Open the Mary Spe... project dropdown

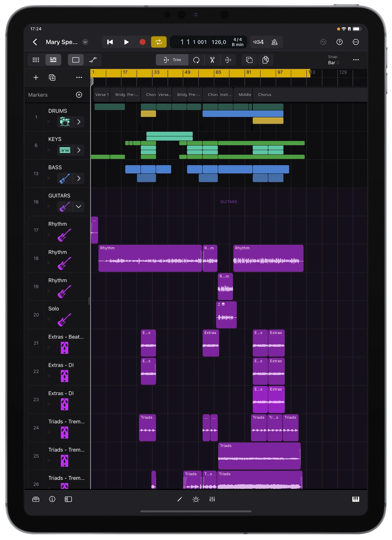[x=85, y=42]
